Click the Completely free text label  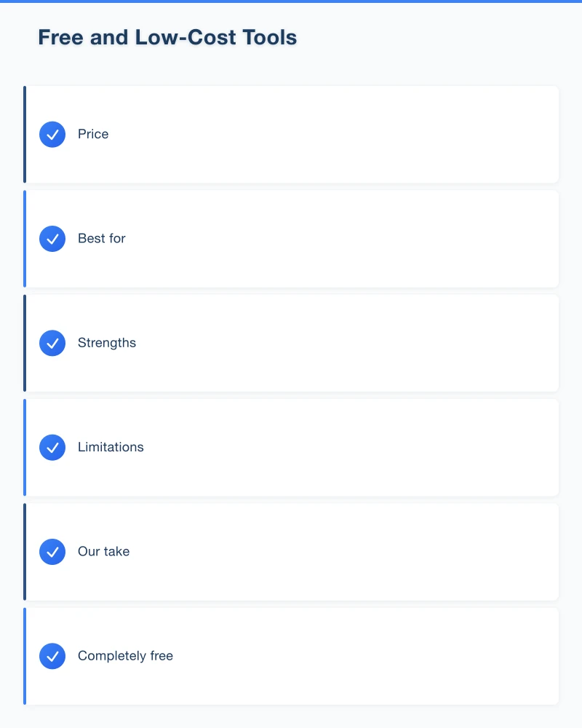coord(125,656)
